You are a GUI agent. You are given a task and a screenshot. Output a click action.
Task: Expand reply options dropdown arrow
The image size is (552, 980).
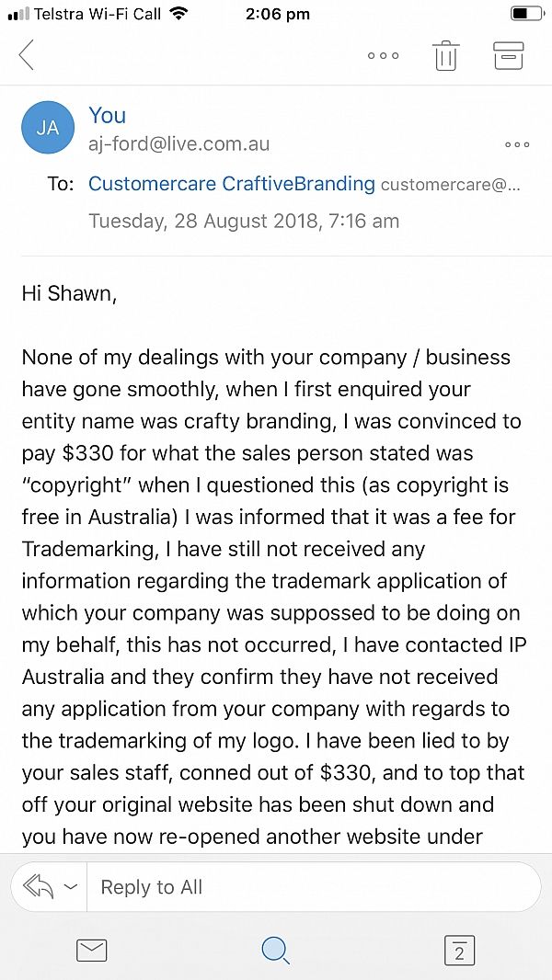(71, 887)
